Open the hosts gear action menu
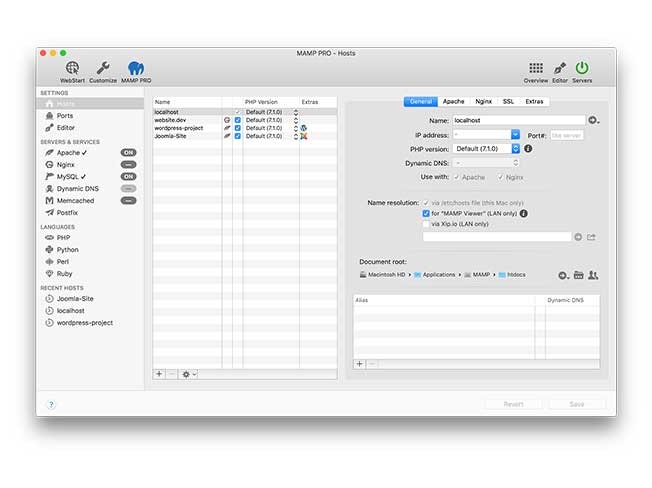Screen dimensions: 652x488 coord(188,374)
